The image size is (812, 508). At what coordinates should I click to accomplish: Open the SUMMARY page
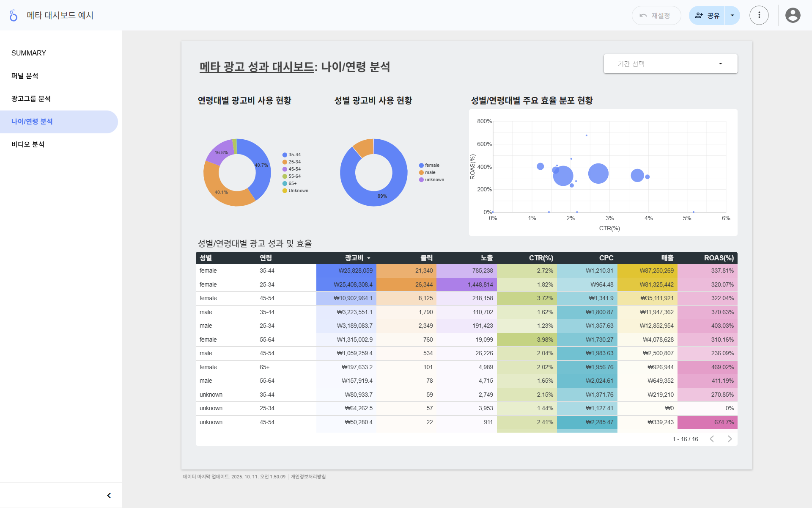click(29, 53)
